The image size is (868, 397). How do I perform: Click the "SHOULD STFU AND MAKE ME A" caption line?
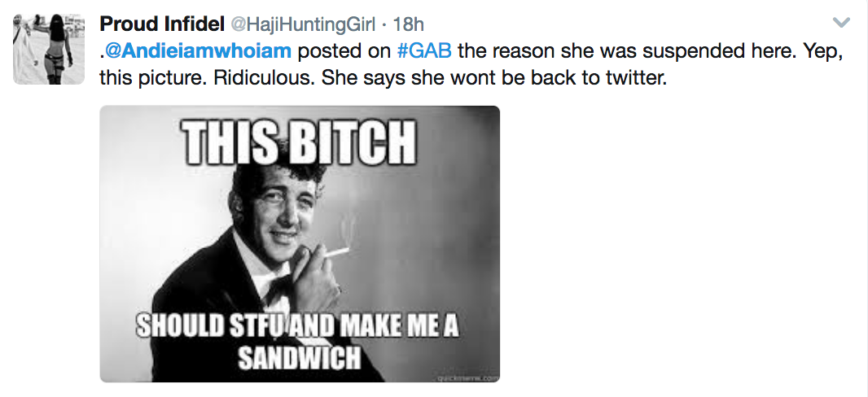[x=298, y=327]
